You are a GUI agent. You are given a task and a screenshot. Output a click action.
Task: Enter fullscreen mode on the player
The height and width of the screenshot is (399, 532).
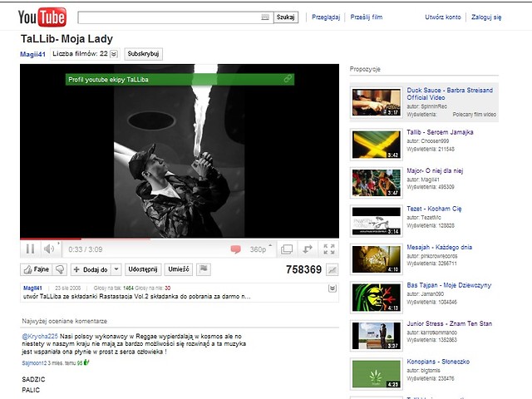(x=329, y=249)
